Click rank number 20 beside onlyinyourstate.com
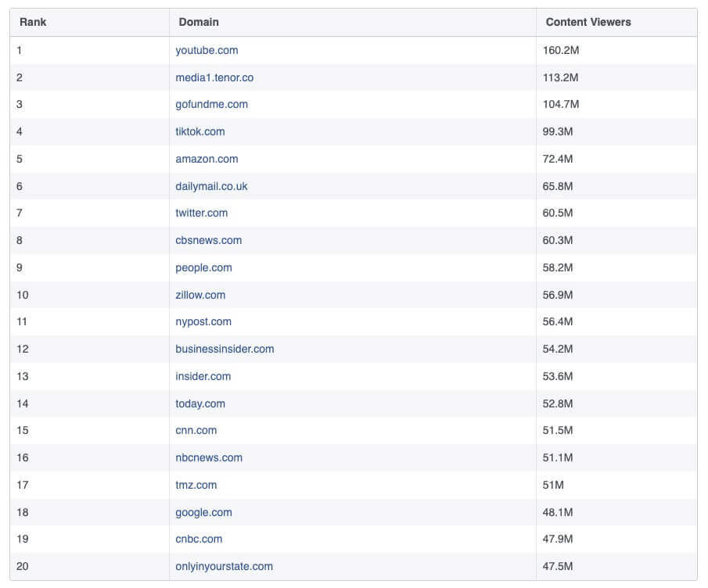The height and width of the screenshot is (588, 708). (23, 566)
